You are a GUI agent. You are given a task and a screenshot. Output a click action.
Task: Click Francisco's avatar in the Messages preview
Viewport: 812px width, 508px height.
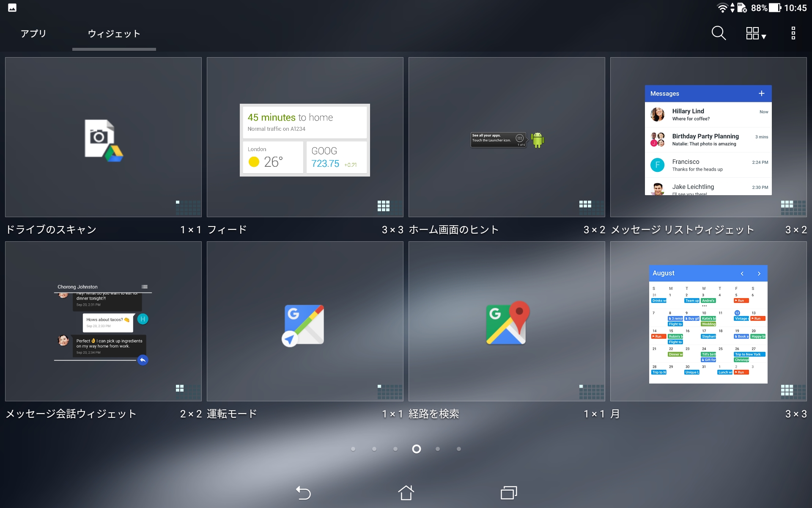click(x=657, y=165)
